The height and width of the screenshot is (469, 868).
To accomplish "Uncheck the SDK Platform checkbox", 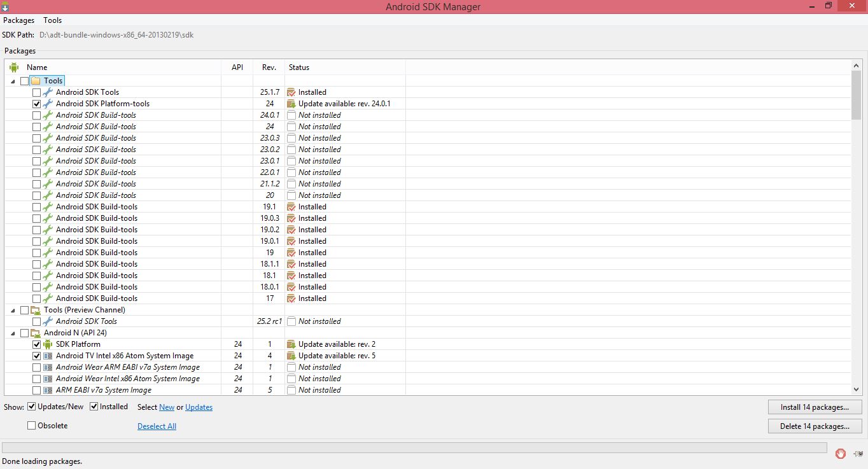I will click(x=36, y=344).
